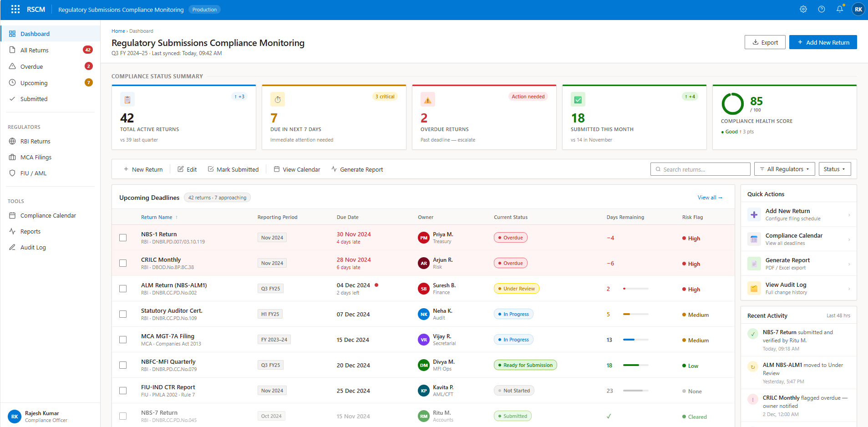Open the Upcoming sidebar section
This screenshot has height=427, width=868.
pyautogui.click(x=34, y=82)
